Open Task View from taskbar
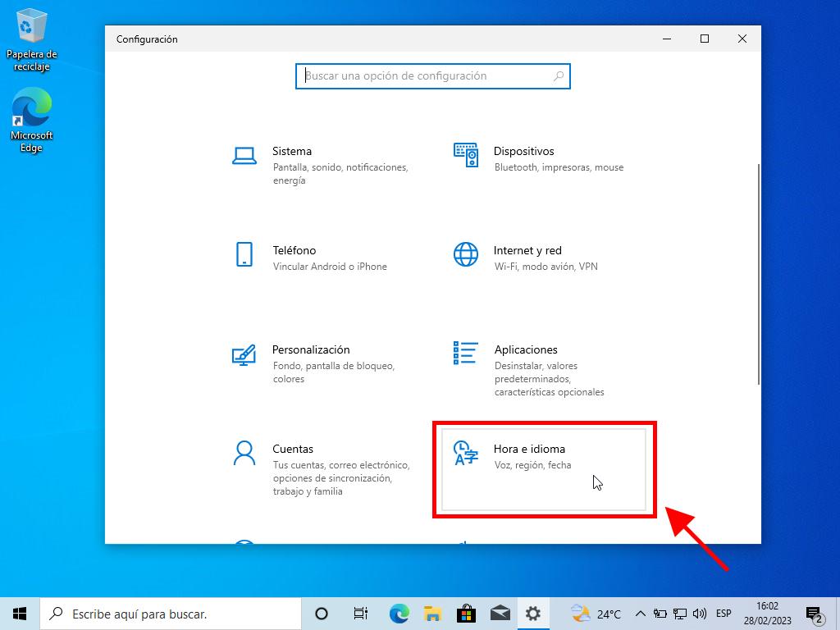Viewport: 840px width, 630px height. (x=360, y=614)
